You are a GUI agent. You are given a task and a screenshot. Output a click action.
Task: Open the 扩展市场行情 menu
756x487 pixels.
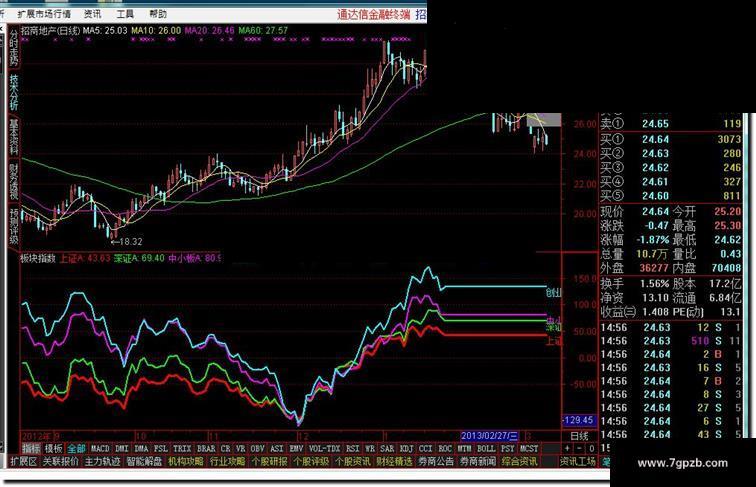44,14
